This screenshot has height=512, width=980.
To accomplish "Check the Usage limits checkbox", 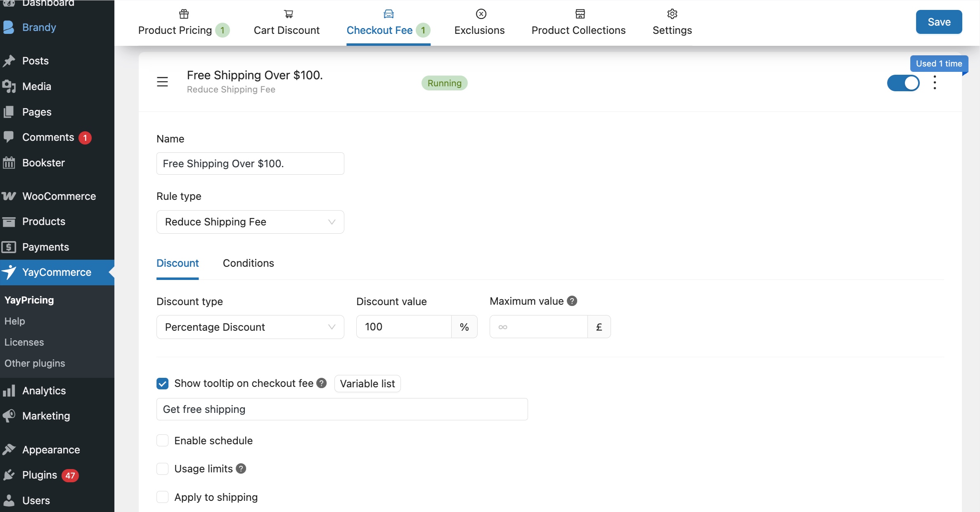I will coord(162,469).
